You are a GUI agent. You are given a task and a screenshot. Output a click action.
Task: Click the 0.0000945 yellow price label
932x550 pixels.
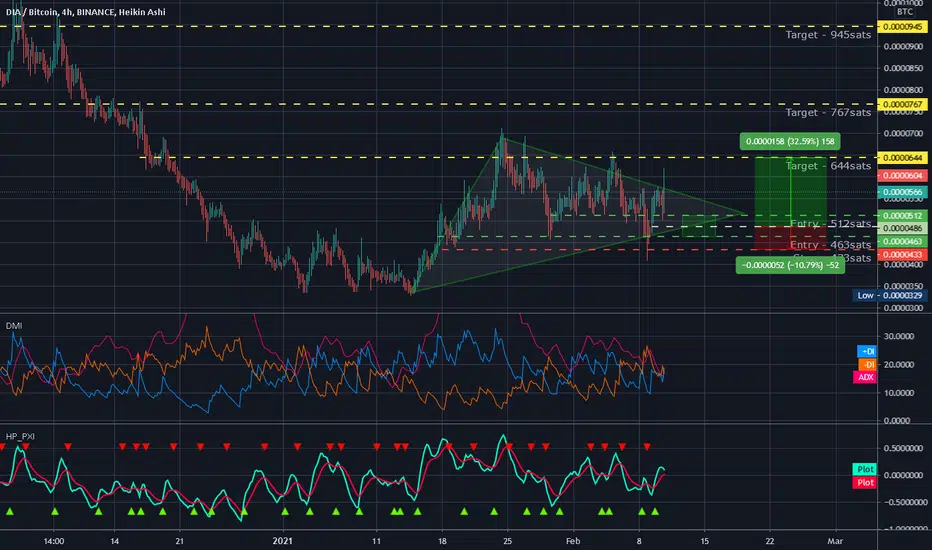[902, 27]
